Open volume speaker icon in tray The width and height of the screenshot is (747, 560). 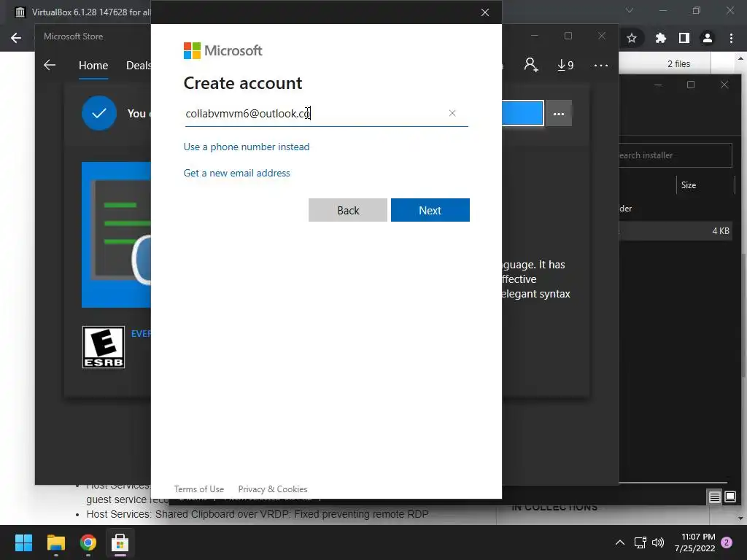pos(658,542)
